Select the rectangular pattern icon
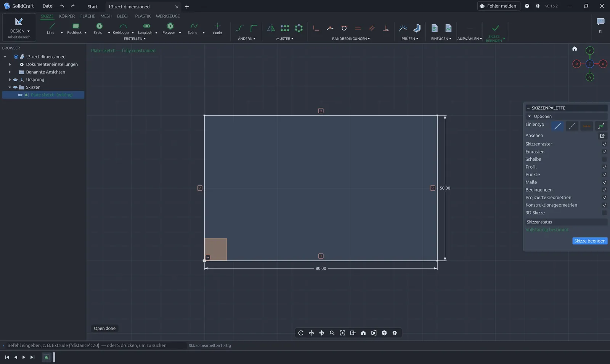 [x=285, y=28]
